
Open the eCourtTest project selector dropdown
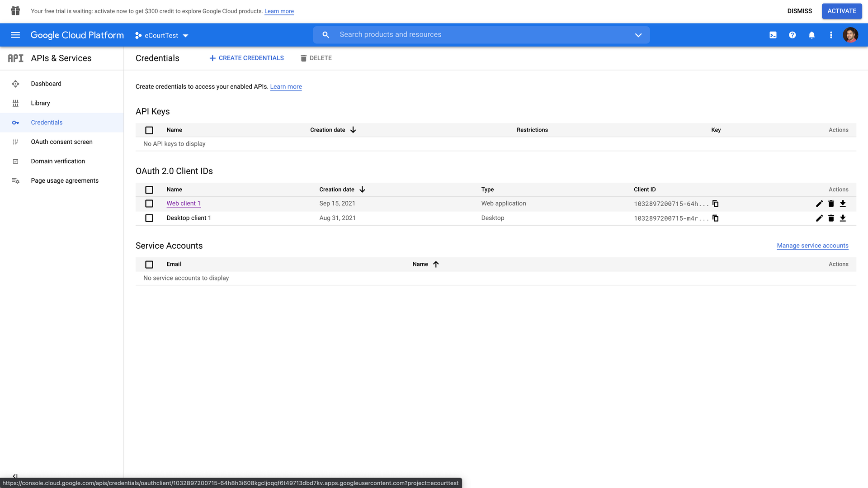(161, 35)
